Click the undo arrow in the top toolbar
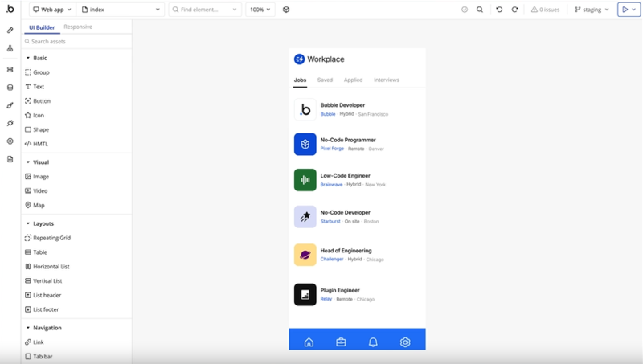 (x=499, y=10)
